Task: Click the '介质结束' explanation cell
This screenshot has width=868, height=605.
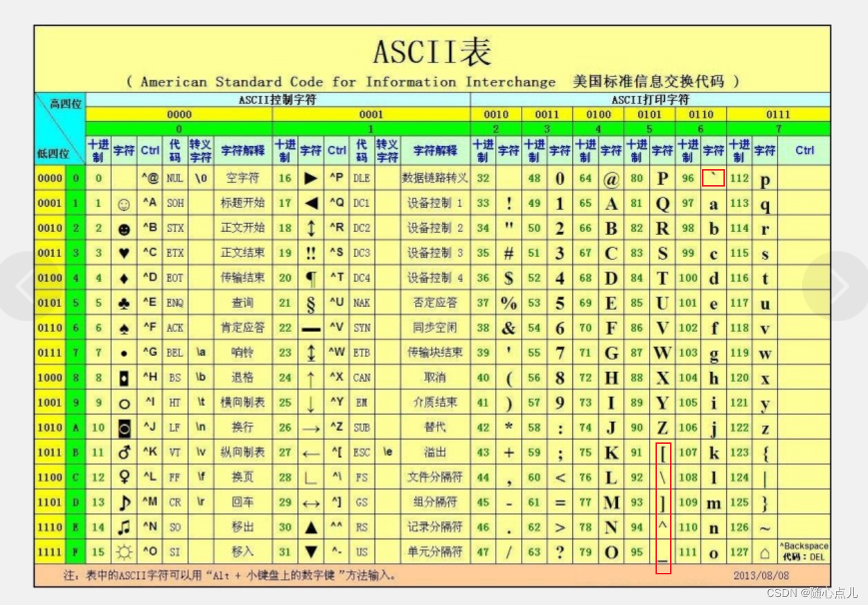Action: pyautogui.click(x=435, y=402)
